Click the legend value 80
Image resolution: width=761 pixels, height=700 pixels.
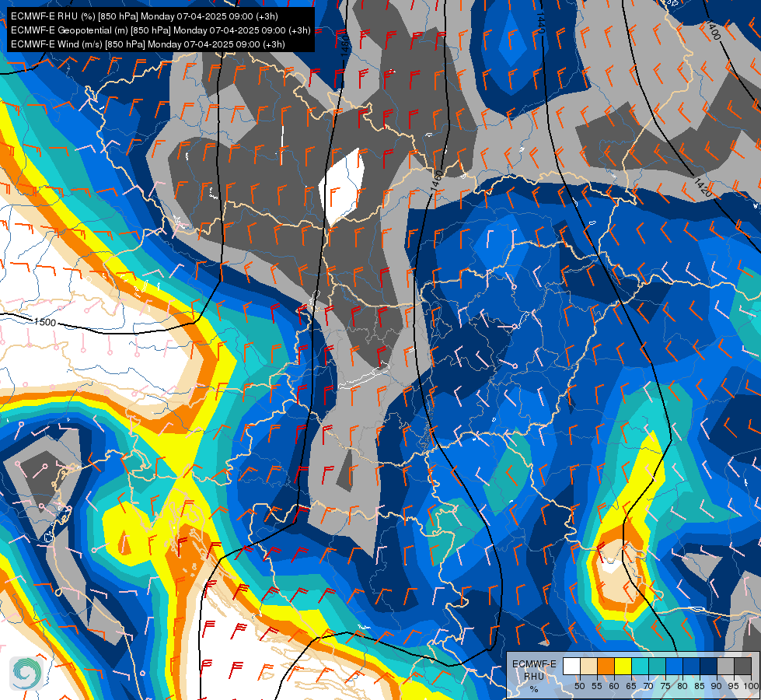(x=682, y=686)
